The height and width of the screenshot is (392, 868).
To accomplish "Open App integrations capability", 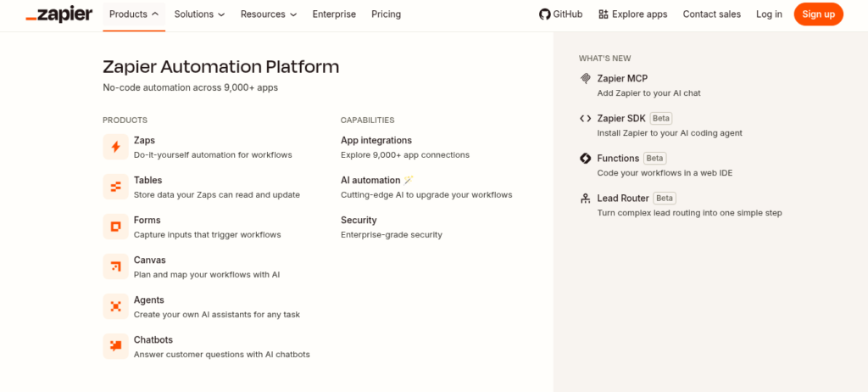I will pos(376,140).
